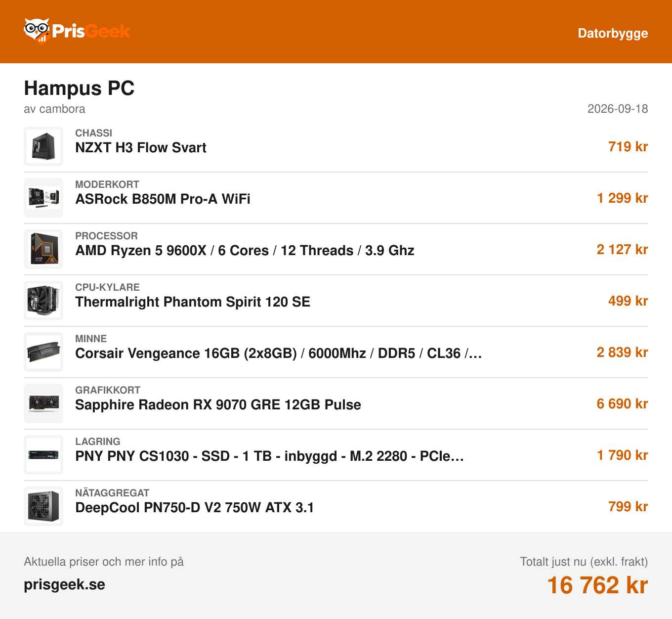Viewport: 672px width, 619px height.
Task: Click the GRAFIKKORT category label
Action: pyautogui.click(x=108, y=390)
